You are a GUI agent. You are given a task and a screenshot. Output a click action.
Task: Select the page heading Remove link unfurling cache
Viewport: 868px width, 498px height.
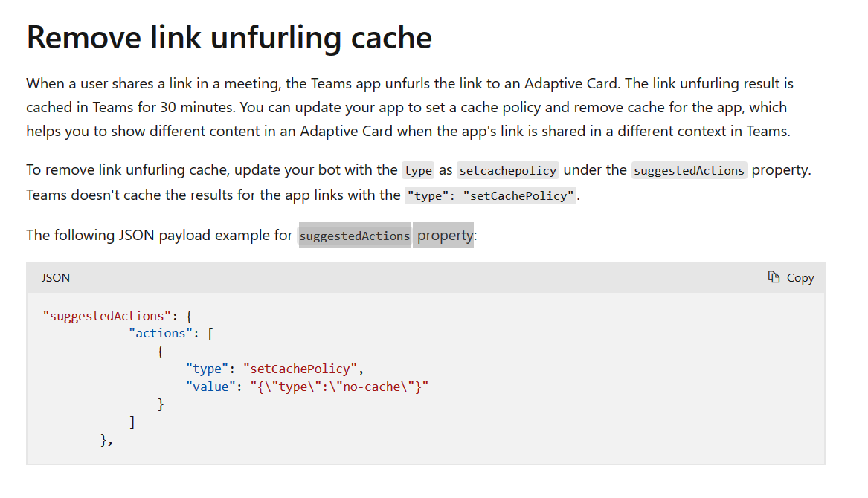pos(228,37)
